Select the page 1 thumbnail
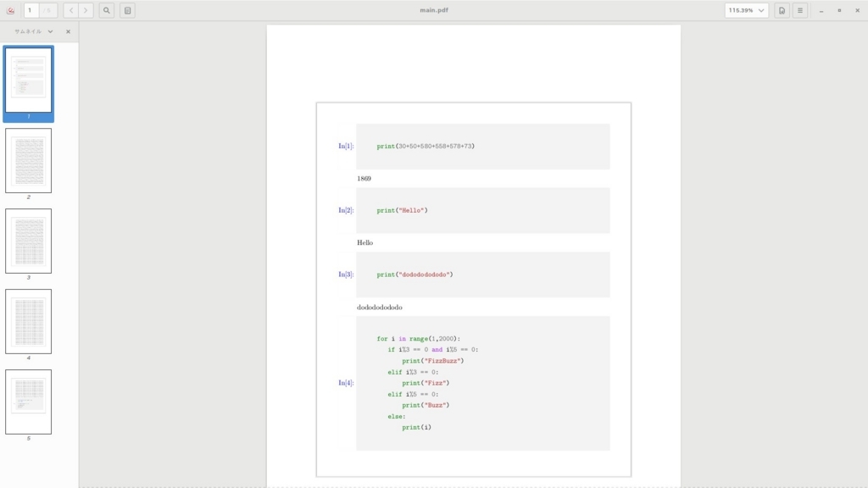Image resolution: width=868 pixels, height=488 pixels. [x=28, y=80]
